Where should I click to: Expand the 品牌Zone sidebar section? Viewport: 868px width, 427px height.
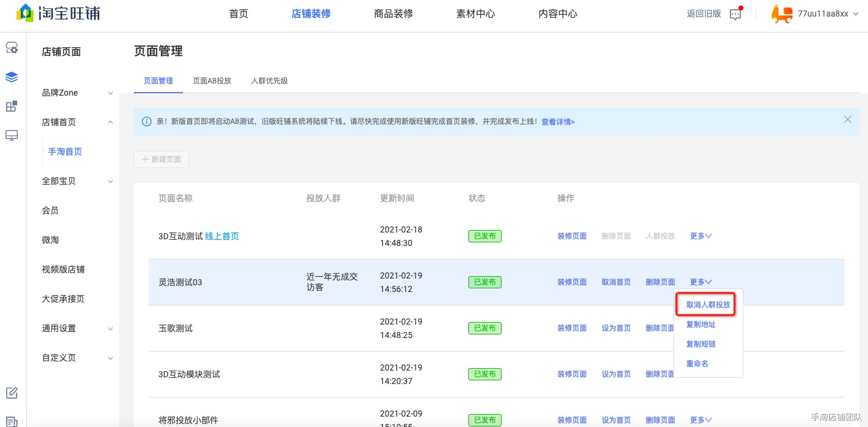(x=77, y=93)
